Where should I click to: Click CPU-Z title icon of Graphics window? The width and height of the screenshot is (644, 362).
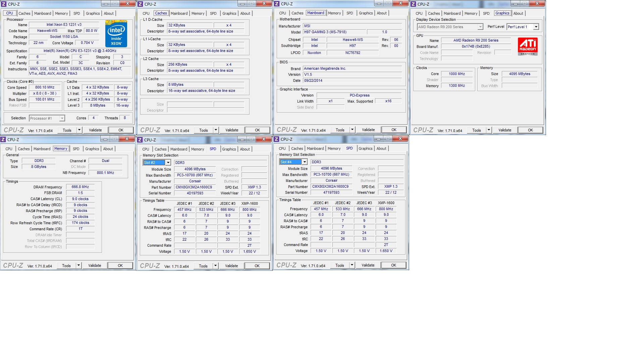pos(414,4)
